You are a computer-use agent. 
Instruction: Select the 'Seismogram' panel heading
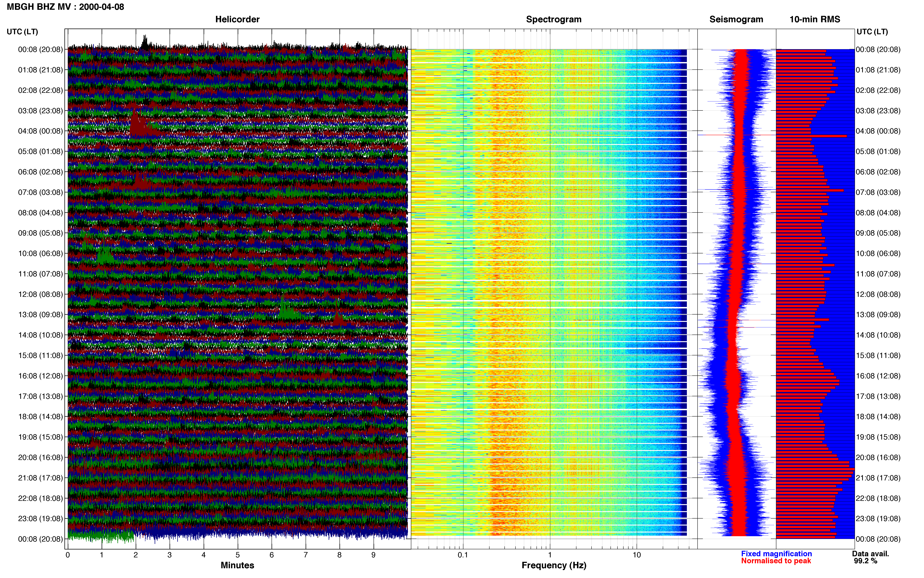coord(736,20)
